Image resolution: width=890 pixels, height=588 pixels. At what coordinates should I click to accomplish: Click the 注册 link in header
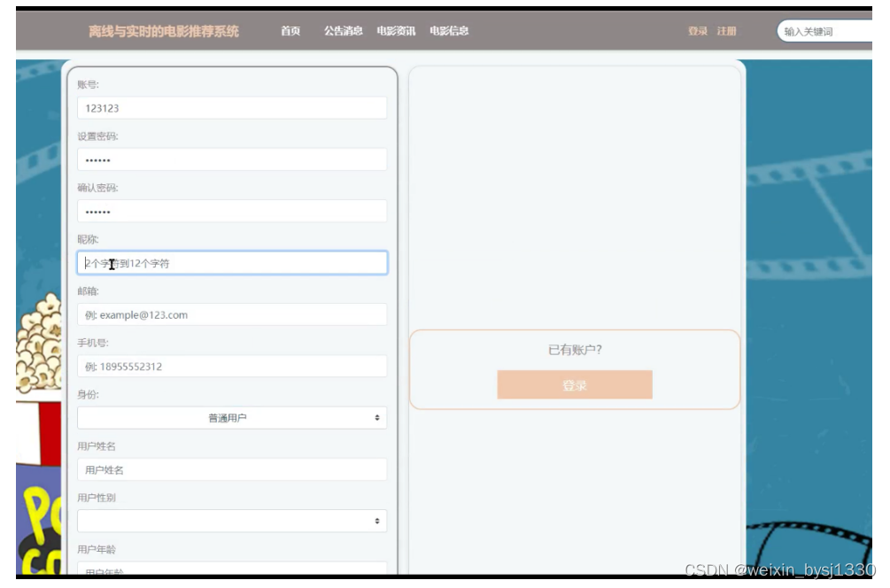pyautogui.click(x=726, y=31)
